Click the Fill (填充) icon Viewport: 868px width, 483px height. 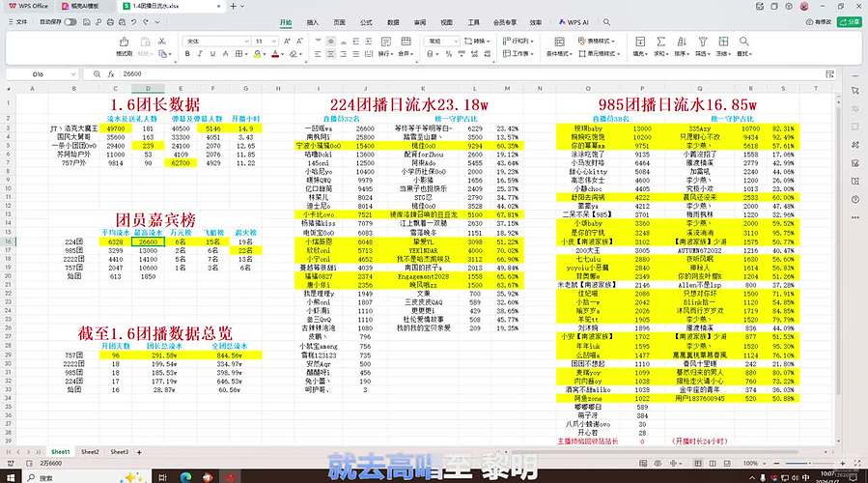click(640, 43)
